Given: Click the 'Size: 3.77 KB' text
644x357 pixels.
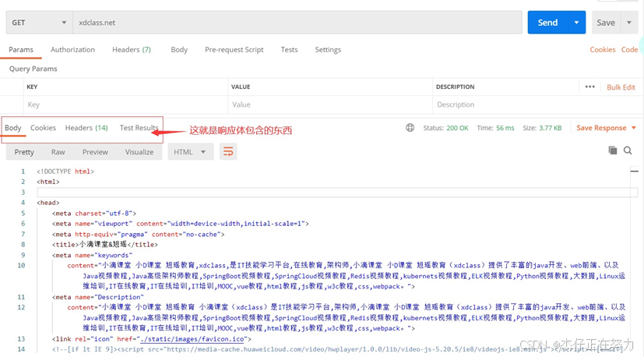Looking at the screenshot, I should tap(542, 128).
